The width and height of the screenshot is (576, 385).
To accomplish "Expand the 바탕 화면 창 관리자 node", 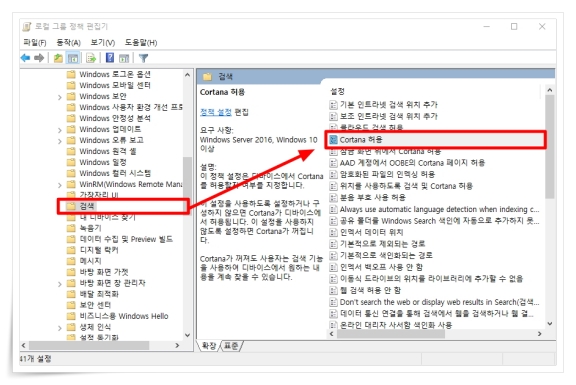I will [x=60, y=284].
